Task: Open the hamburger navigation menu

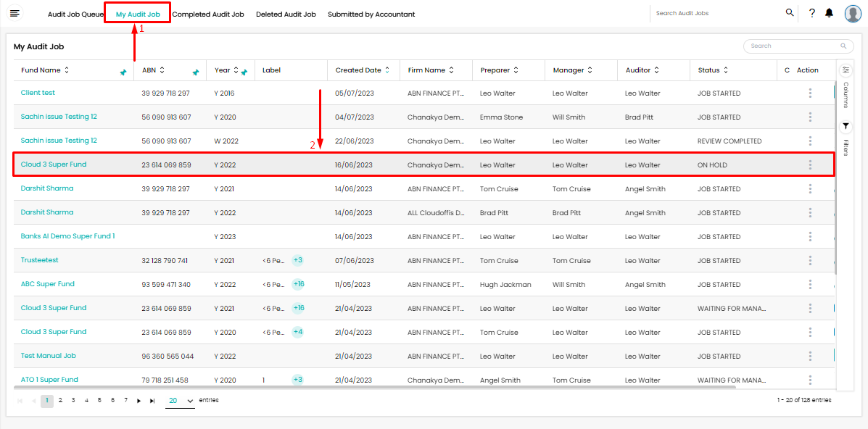Action: click(x=15, y=13)
